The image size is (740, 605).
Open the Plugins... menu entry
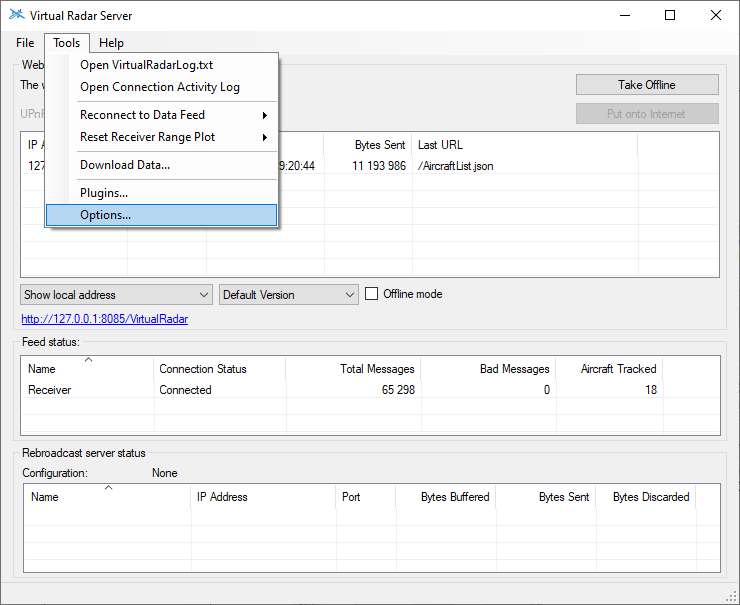[161, 193]
